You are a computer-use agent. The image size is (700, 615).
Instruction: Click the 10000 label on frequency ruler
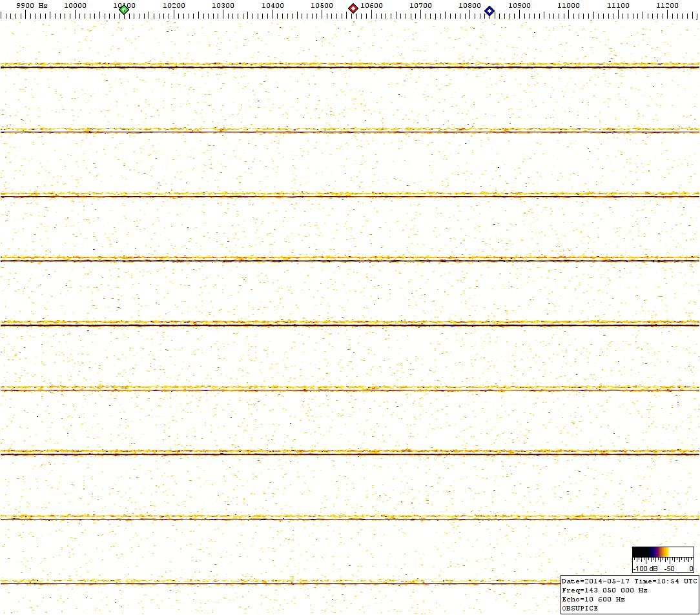75,5
